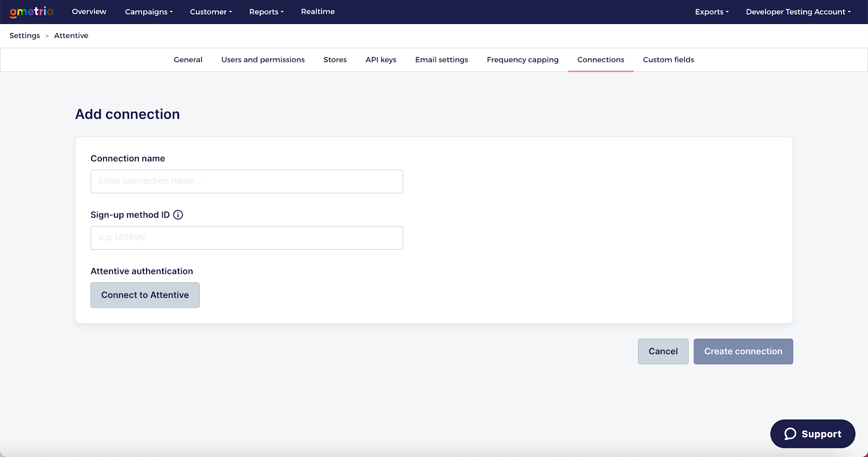Click the Connection name label
This screenshot has height=457, width=868.
point(127,158)
